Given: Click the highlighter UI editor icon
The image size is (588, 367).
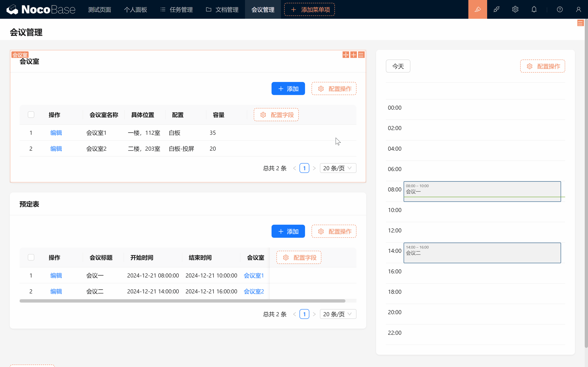Looking at the screenshot, I should (478, 9).
